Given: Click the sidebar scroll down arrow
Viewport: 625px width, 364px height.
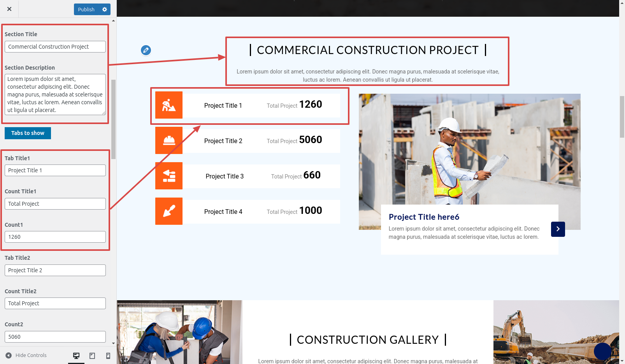Looking at the screenshot, I should [113, 343].
